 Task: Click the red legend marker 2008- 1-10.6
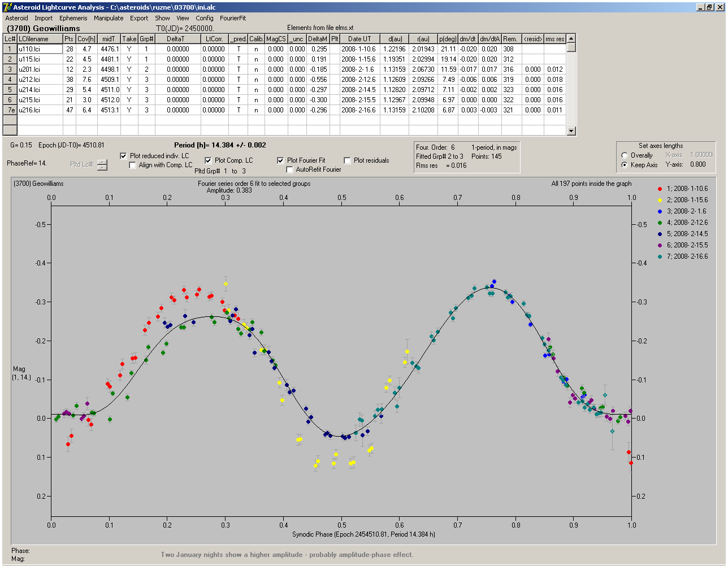[x=660, y=189]
